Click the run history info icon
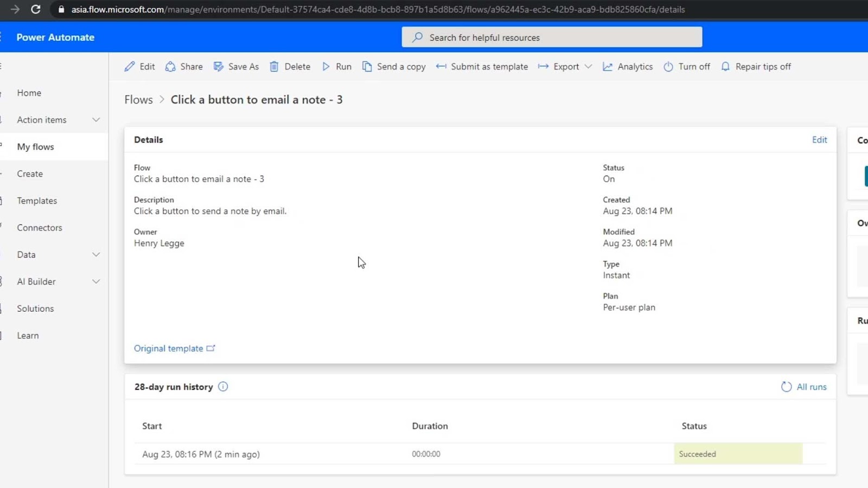The width and height of the screenshot is (868, 488). (x=223, y=387)
